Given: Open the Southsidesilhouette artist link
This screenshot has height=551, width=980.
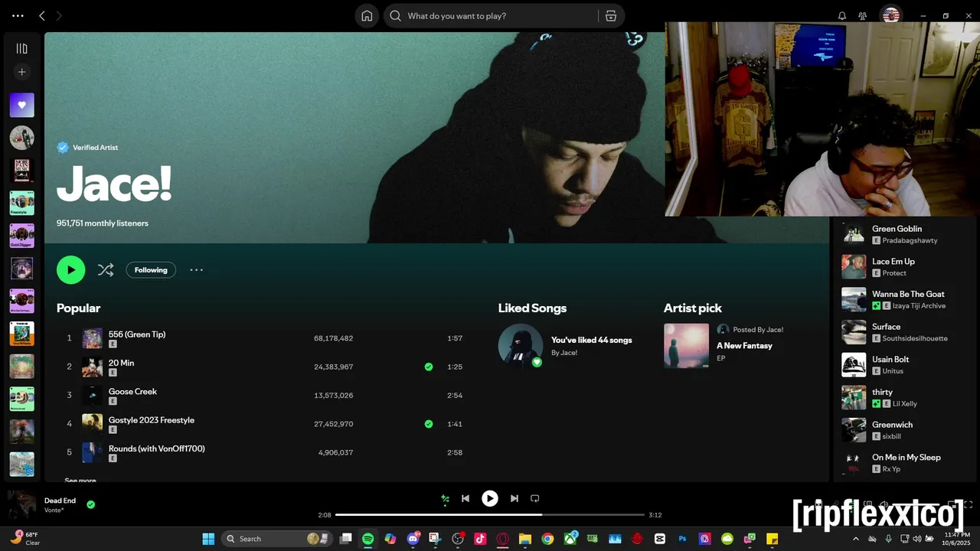Looking at the screenshot, I should pos(915,338).
